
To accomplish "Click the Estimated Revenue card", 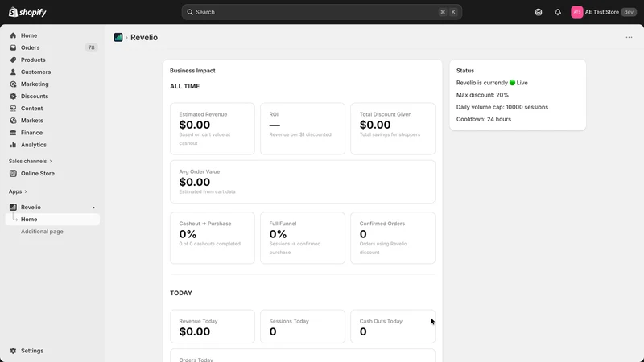I will coord(213,129).
